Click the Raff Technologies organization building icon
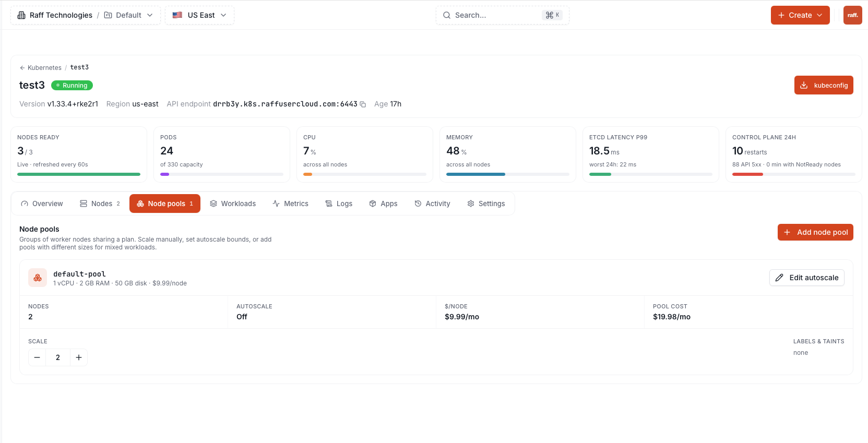This screenshot has width=868, height=443. point(21,15)
